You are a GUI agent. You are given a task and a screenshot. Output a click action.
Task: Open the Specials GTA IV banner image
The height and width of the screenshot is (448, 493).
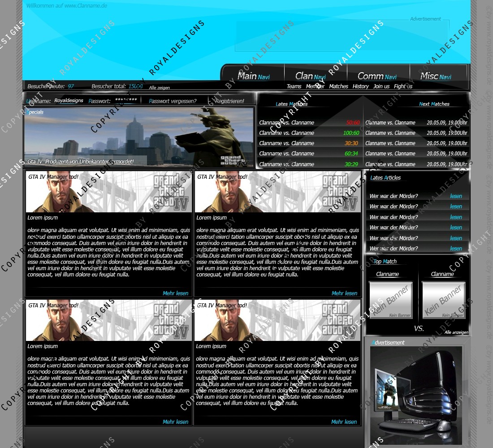click(139, 137)
